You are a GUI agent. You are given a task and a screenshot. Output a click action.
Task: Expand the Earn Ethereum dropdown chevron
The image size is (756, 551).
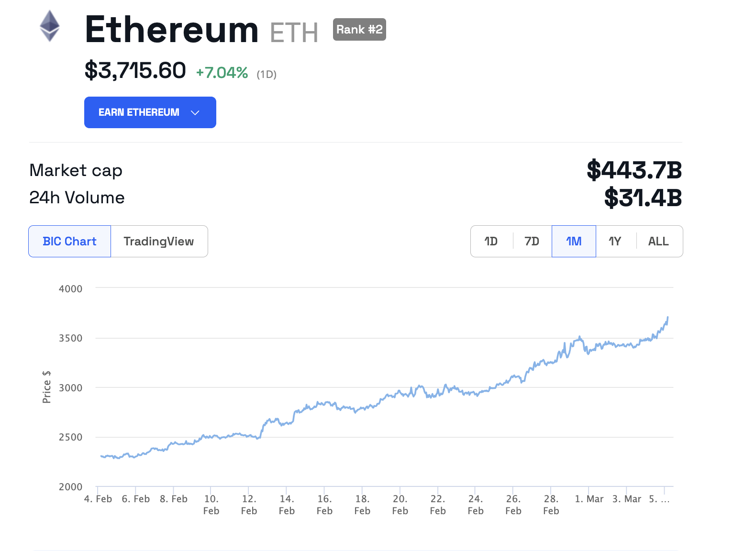click(x=195, y=113)
